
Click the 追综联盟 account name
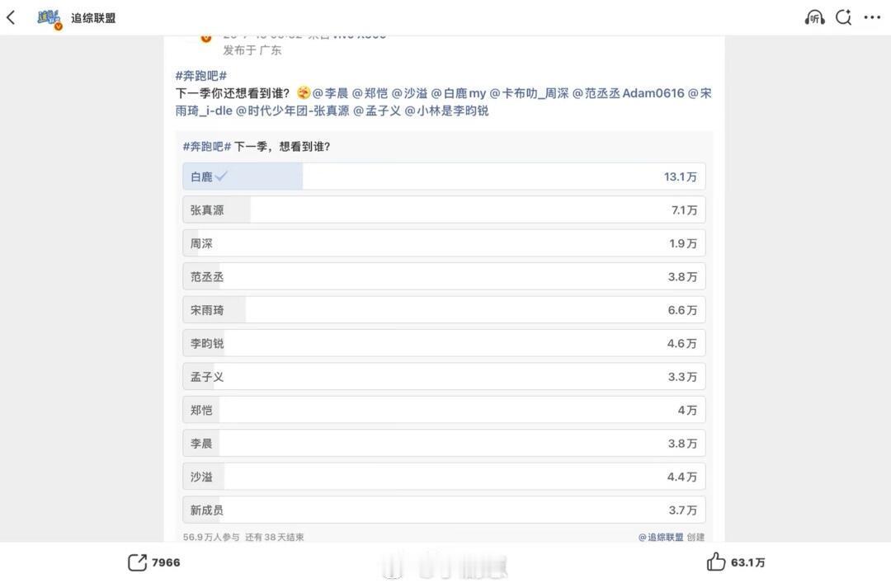93,18
